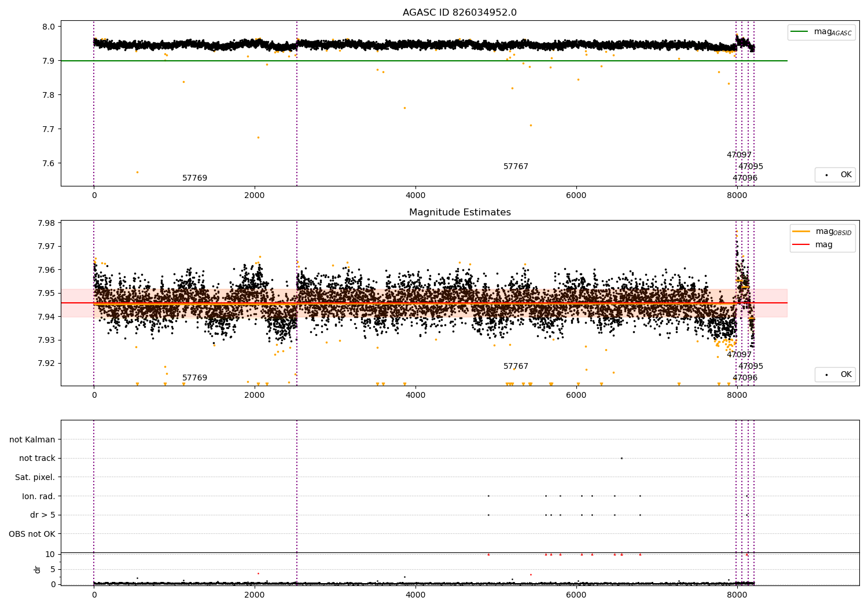Click the mag OBSID legend entry

[x=822, y=232]
